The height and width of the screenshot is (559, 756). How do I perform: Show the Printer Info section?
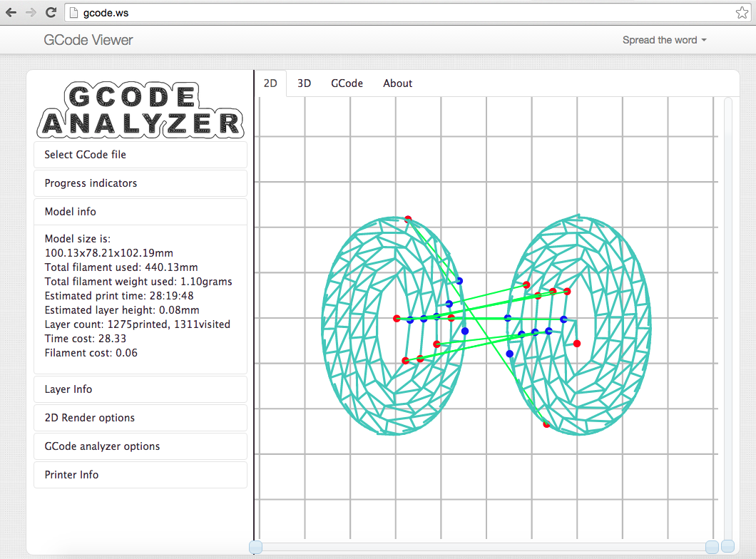(x=141, y=475)
